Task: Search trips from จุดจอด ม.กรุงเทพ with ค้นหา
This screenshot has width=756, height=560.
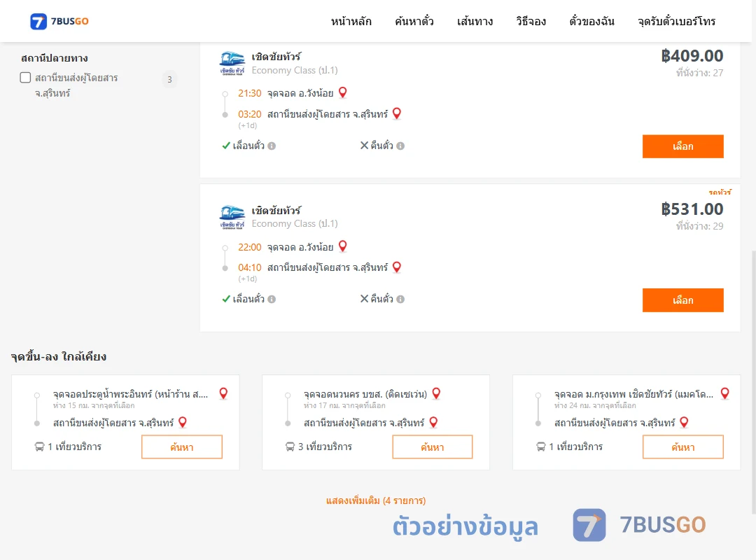Action: coord(682,447)
